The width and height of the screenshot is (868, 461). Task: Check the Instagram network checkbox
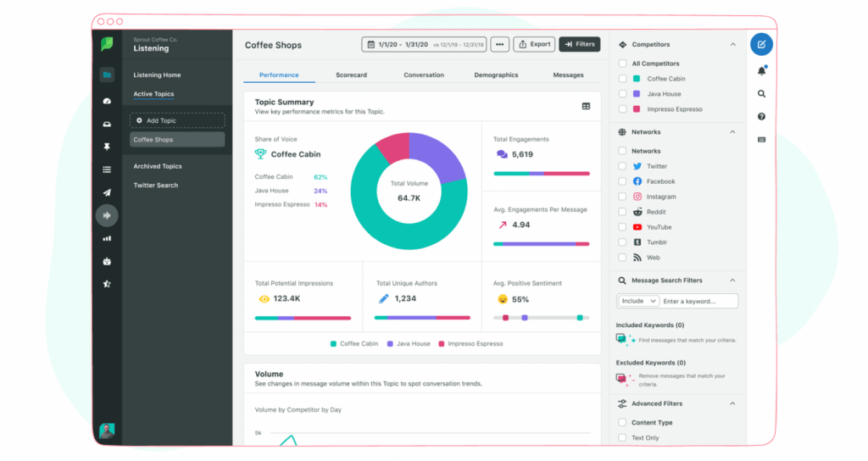click(622, 197)
